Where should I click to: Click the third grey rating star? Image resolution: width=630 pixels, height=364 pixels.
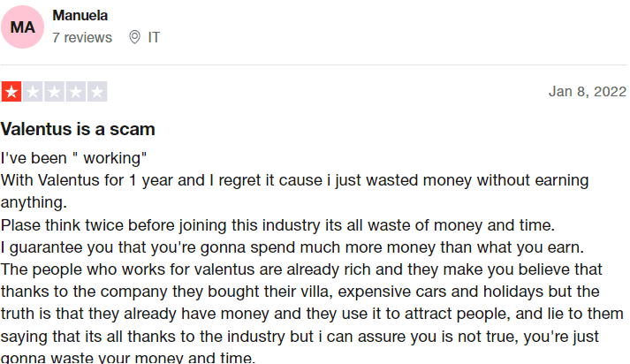pos(54,92)
